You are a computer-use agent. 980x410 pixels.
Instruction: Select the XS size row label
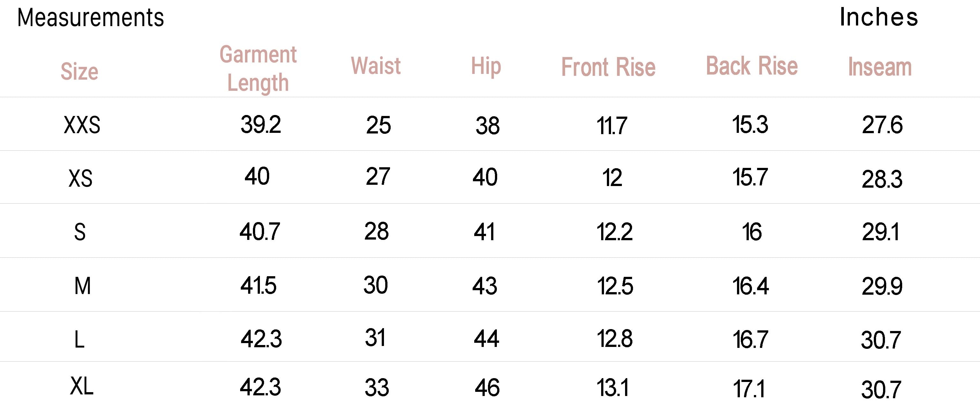point(80,178)
